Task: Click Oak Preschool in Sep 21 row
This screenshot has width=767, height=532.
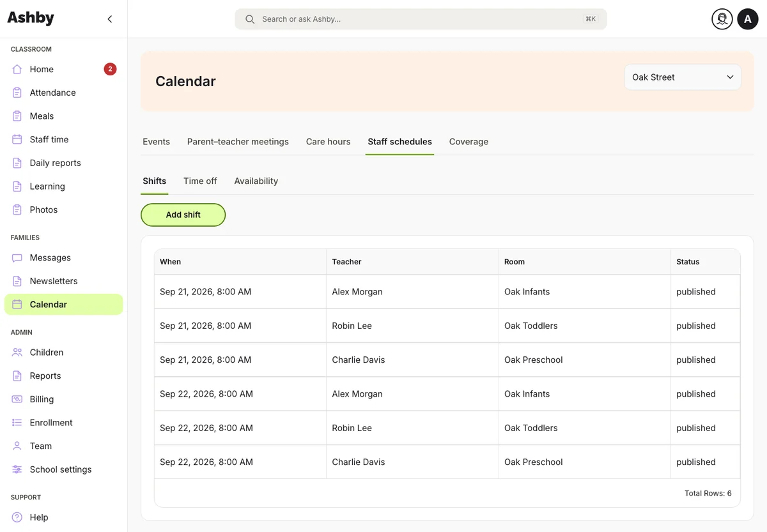Action: [x=534, y=360]
